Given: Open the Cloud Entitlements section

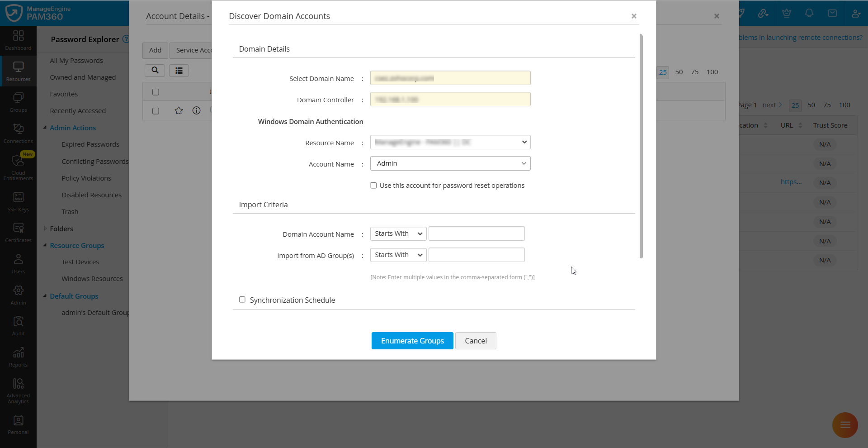Looking at the screenshot, I should tap(18, 166).
